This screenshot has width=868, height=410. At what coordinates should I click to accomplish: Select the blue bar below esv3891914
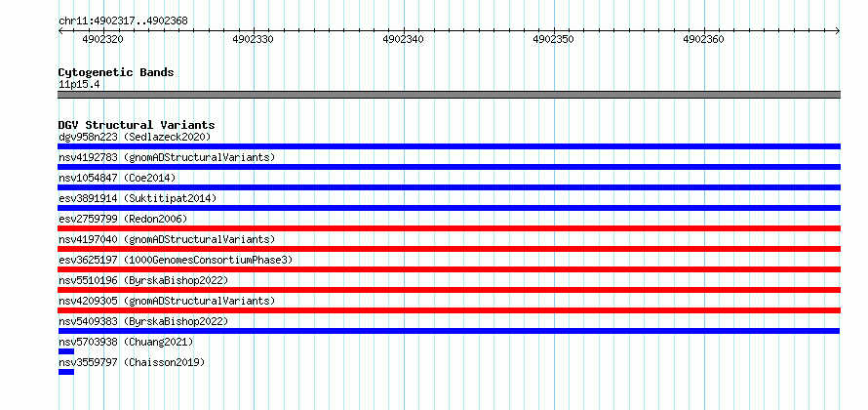(x=449, y=208)
